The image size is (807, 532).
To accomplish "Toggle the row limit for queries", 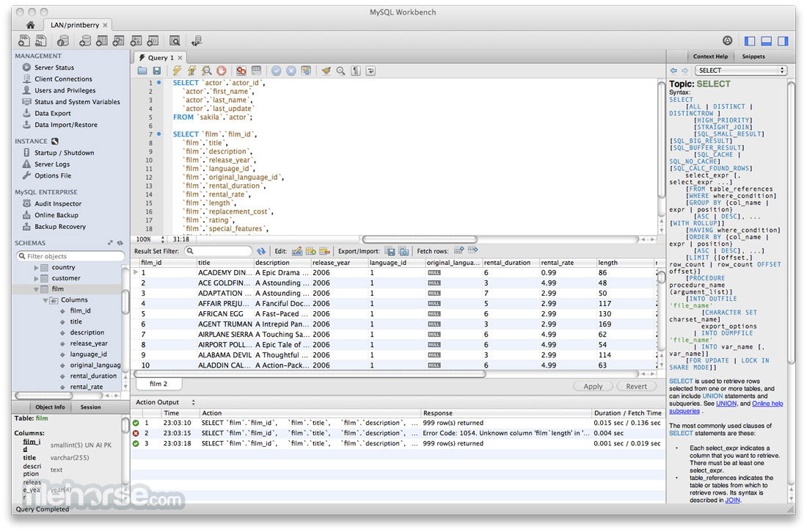I will (x=256, y=70).
